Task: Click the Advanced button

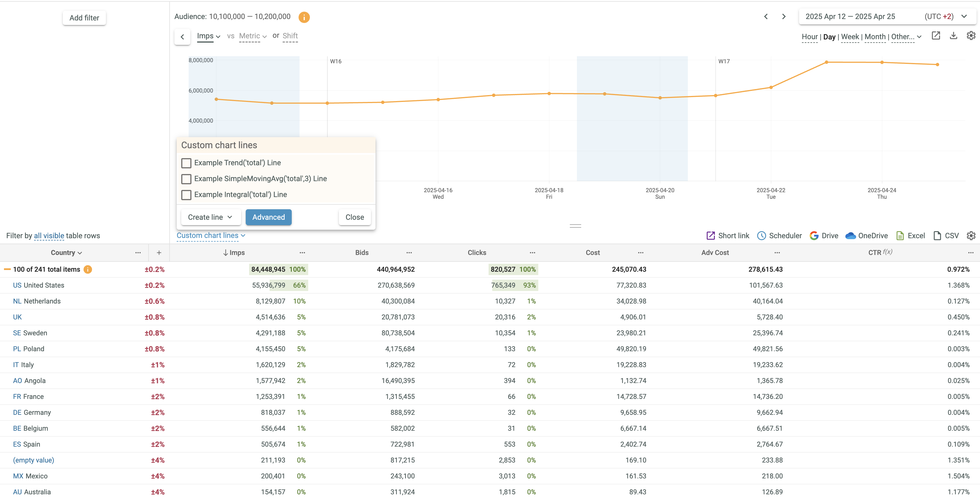Action: [x=268, y=217]
